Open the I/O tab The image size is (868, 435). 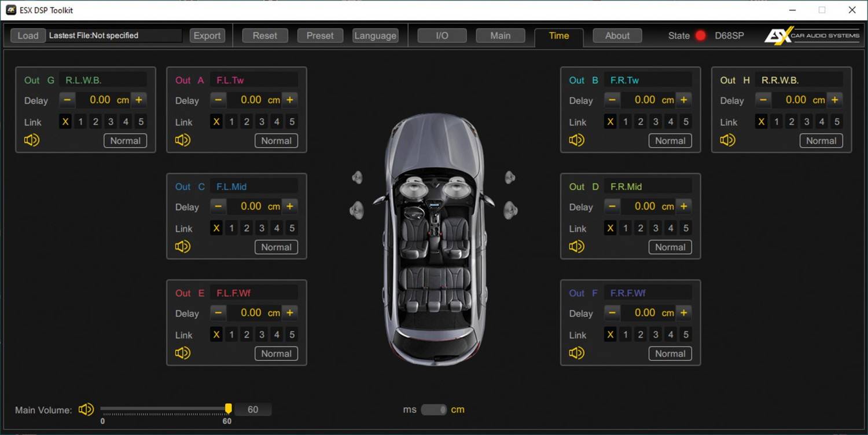coord(442,35)
